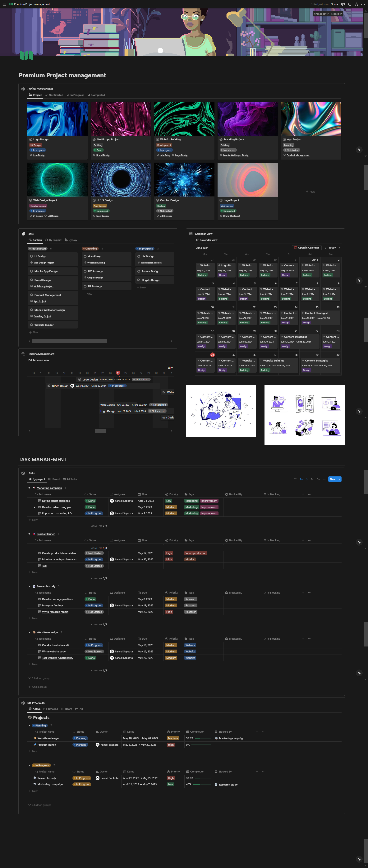Open the dropdown arrow beside New button
This screenshot has height=868, width=368.
click(339, 479)
